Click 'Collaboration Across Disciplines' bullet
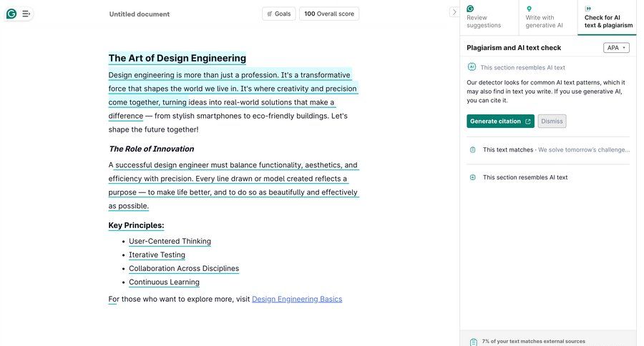This screenshot has height=346, width=644. click(x=184, y=268)
